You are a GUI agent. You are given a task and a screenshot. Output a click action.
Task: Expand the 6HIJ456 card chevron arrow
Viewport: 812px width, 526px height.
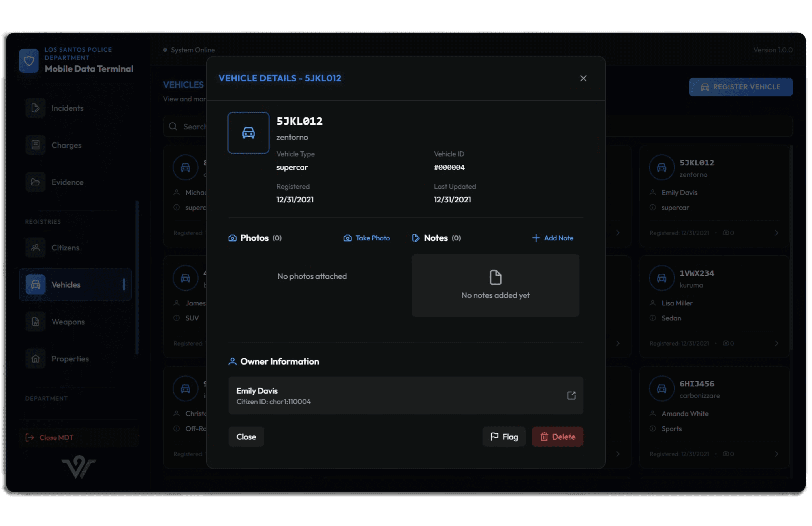point(776,454)
